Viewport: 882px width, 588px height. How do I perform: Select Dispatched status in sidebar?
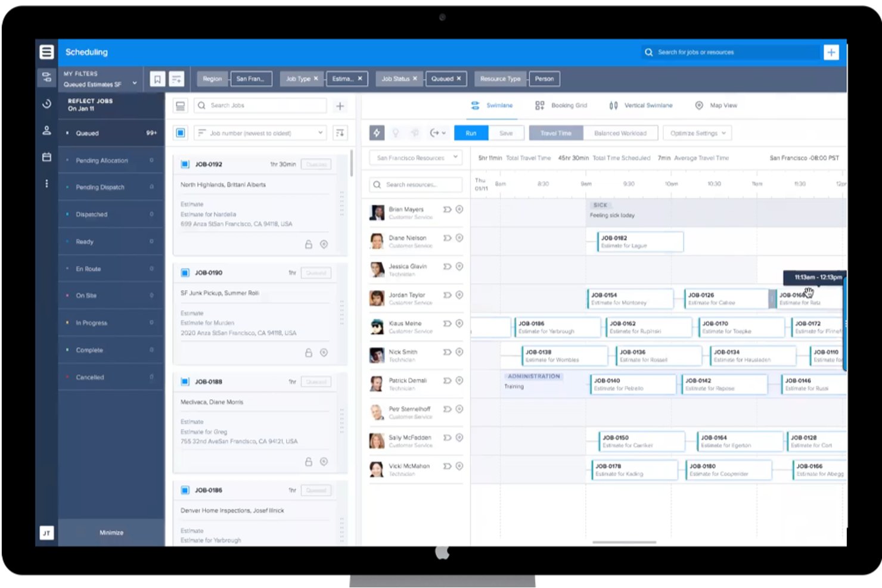[x=111, y=214]
